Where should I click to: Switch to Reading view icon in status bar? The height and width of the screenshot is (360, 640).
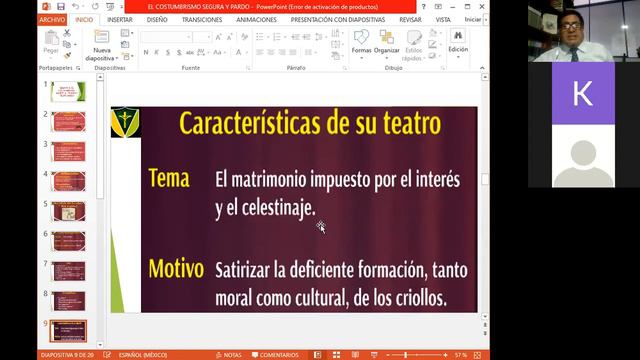pos(355,355)
